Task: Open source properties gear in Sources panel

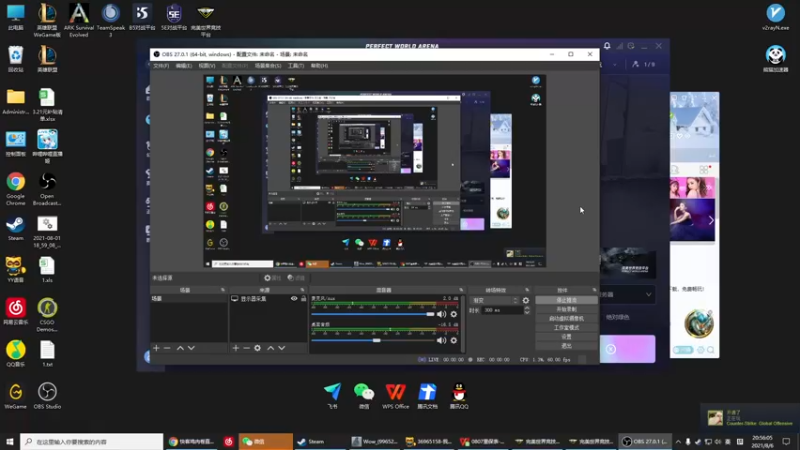Action: [x=258, y=348]
